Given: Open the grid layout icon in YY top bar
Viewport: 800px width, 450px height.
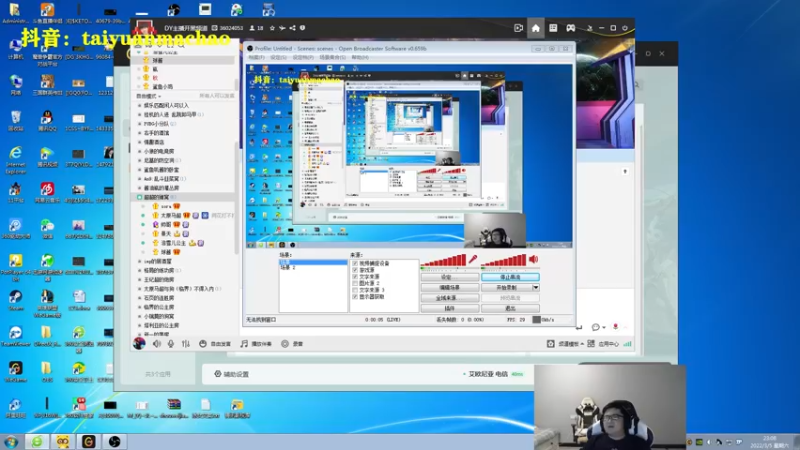Looking at the screenshot, I should click(x=553, y=28).
